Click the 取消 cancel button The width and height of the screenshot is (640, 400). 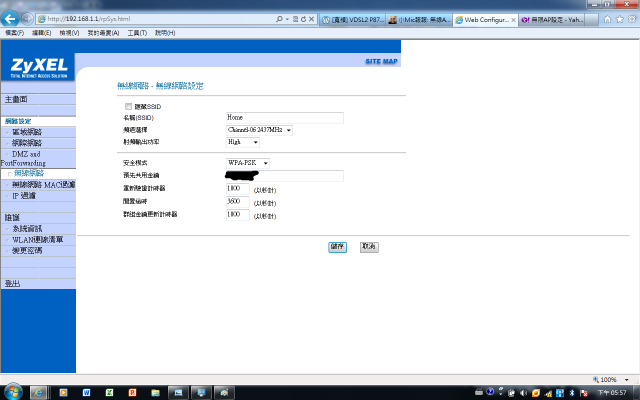pyautogui.click(x=369, y=247)
